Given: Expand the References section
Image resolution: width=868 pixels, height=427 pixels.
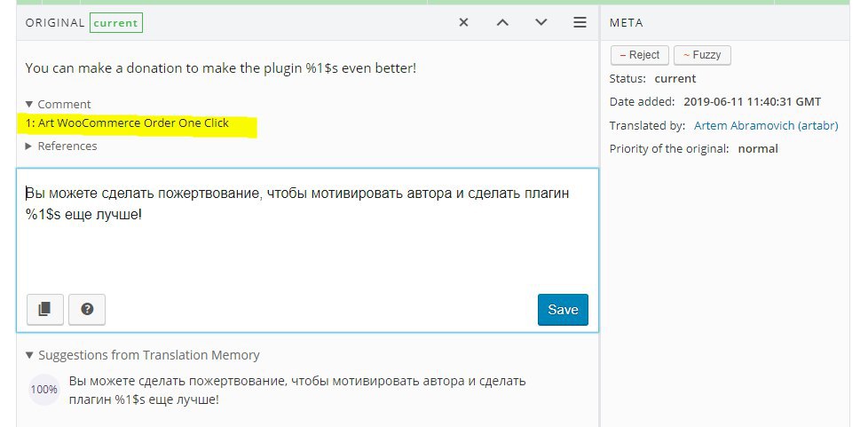Looking at the screenshot, I should click(x=61, y=146).
